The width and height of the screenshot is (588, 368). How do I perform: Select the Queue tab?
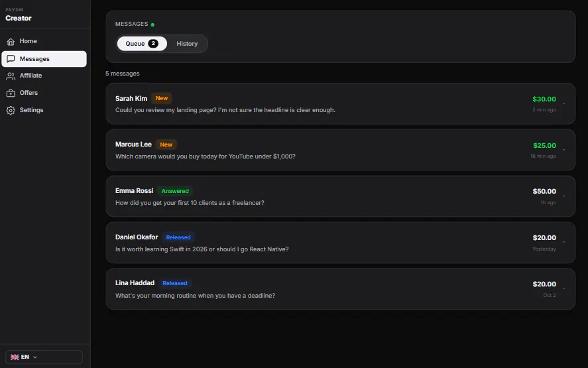(x=142, y=44)
